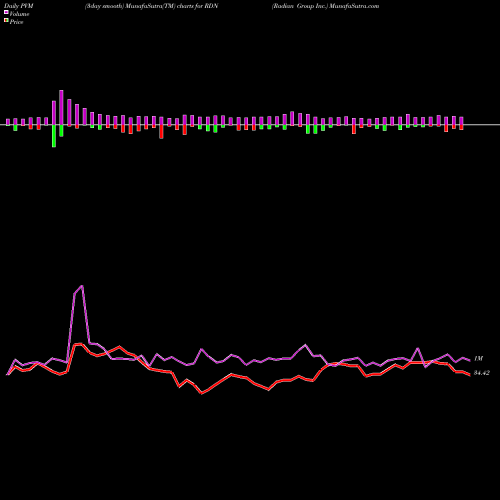Select the 'Price' legend label
Viewport: 500px width, 500px height.
point(16,22)
